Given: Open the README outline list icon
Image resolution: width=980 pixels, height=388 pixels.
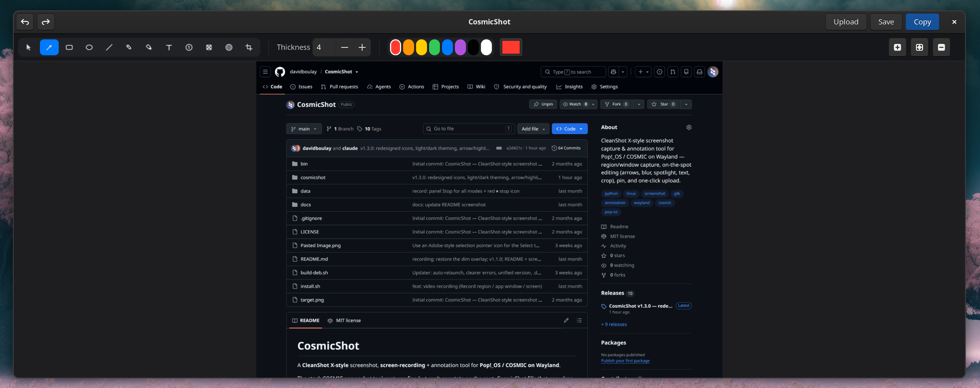Looking at the screenshot, I should (579, 320).
